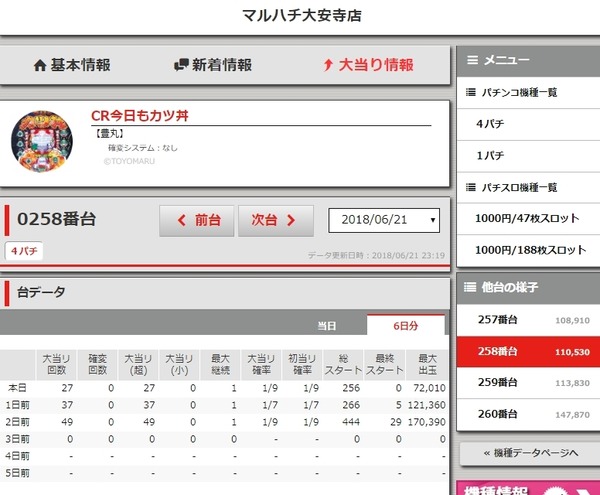Click the 台データ section heading
The height and width of the screenshot is (495, 600).
41,292
